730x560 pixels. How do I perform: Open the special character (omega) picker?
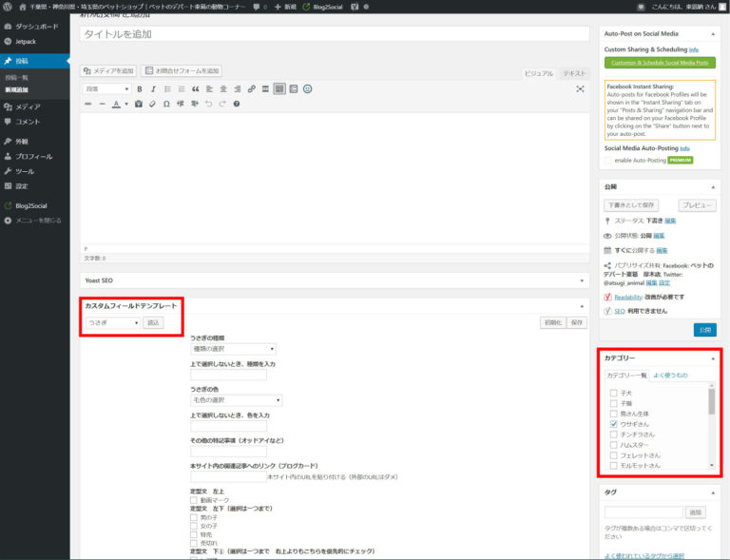tap(166, 104)
